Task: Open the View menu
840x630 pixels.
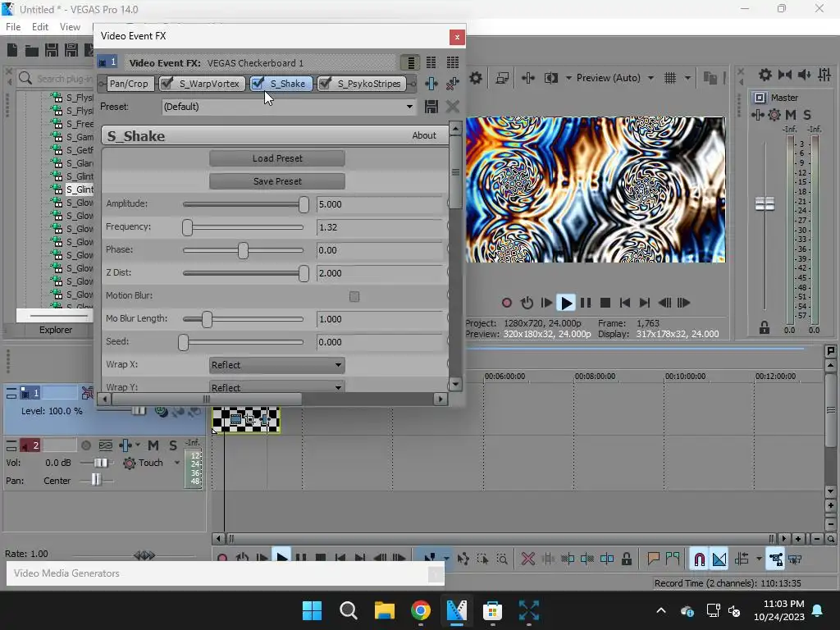Action: [70, 27]
